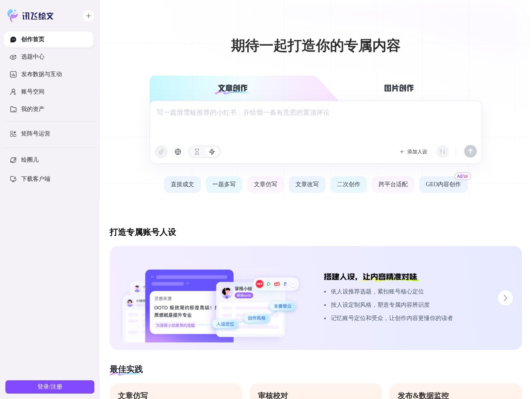The width and height of the screenshot is (532, 399).
Task: Open 矩阵号运营 panel
Action: pyautogui.click(x=36, y=133)
